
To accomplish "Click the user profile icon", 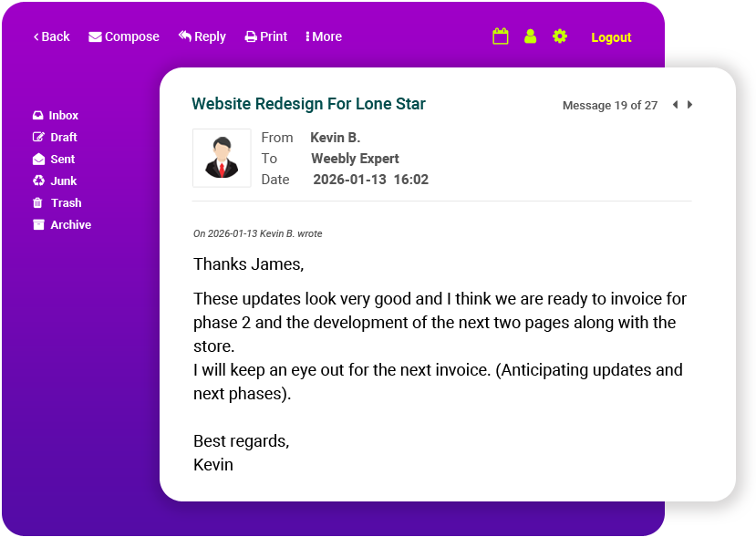I will [530, 36].
